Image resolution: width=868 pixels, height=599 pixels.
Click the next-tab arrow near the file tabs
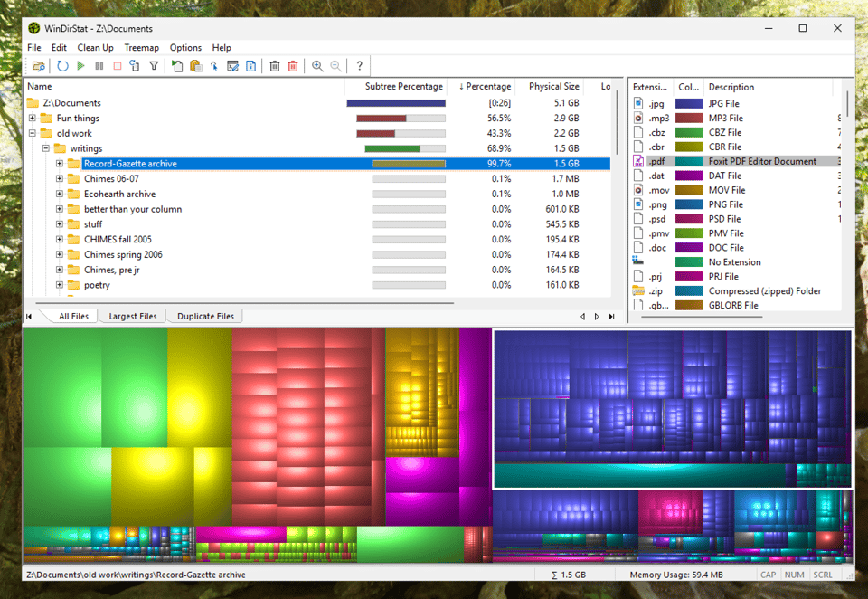click(596, 316)
